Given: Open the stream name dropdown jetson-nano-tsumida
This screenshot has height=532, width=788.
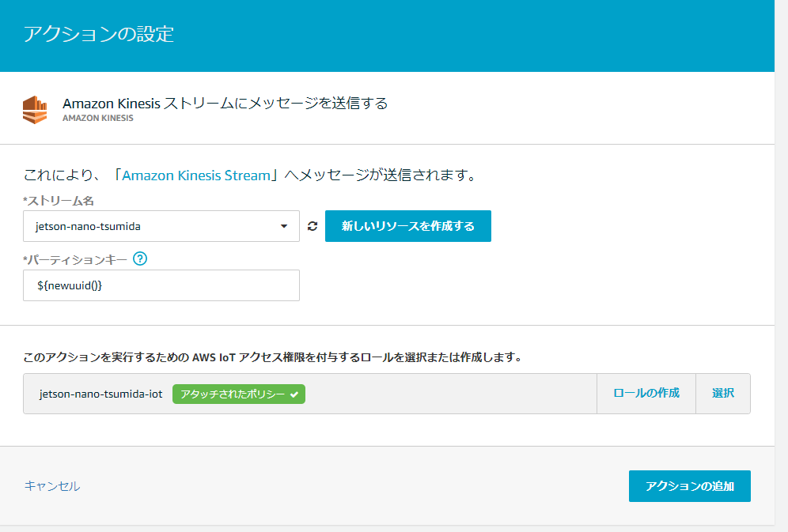Looking at the screenshot, I should point(161,226).
